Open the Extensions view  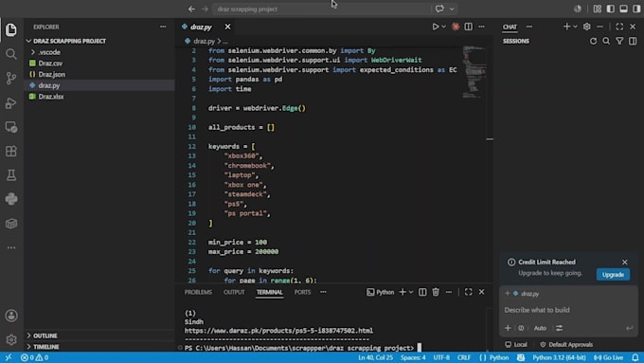click(11, 151)
